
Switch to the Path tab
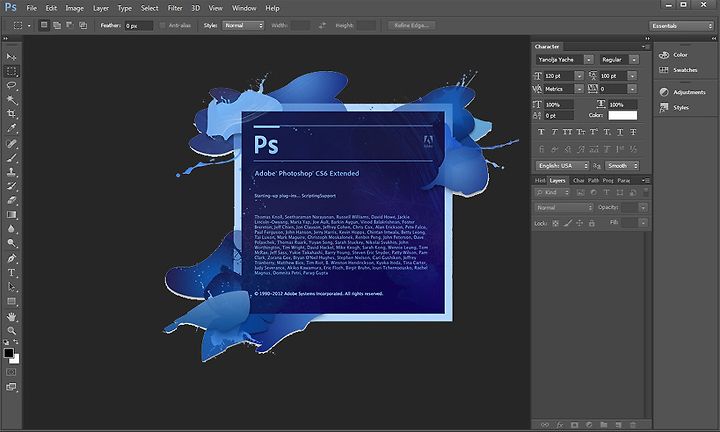pyautogui.click(x=593, y=180)
